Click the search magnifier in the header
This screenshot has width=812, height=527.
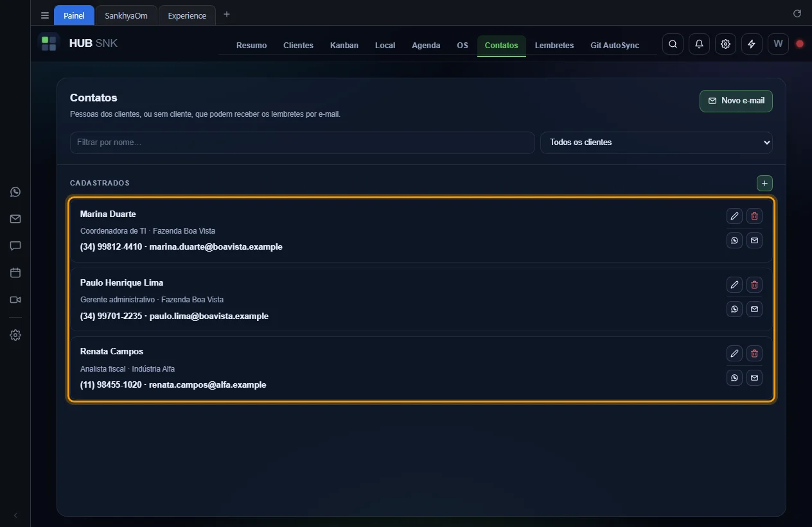[673, 44]
